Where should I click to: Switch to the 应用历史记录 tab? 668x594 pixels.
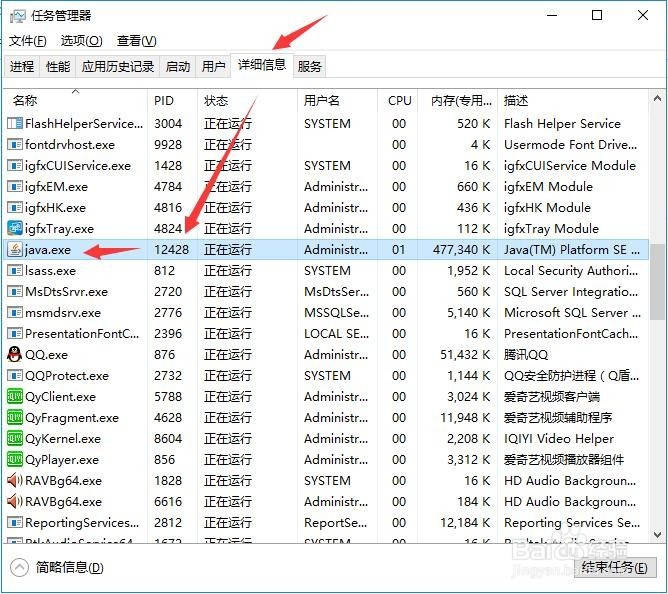pyautogui.click(x=118, y=66)
